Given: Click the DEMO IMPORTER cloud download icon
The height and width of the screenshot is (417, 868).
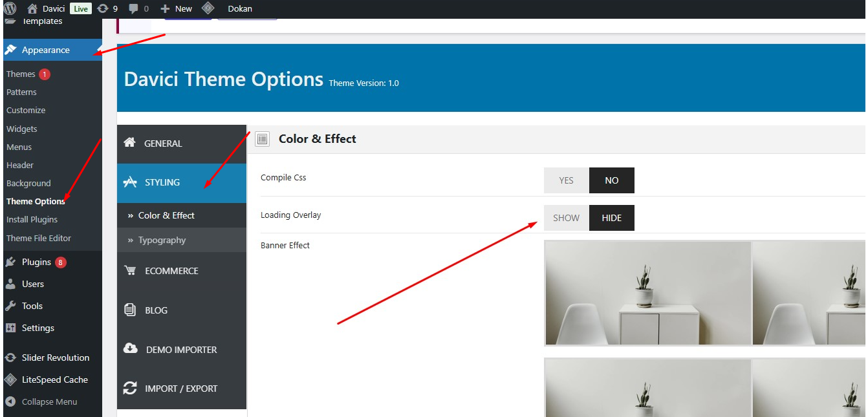Looking at the screenshot, I should 130,349.
